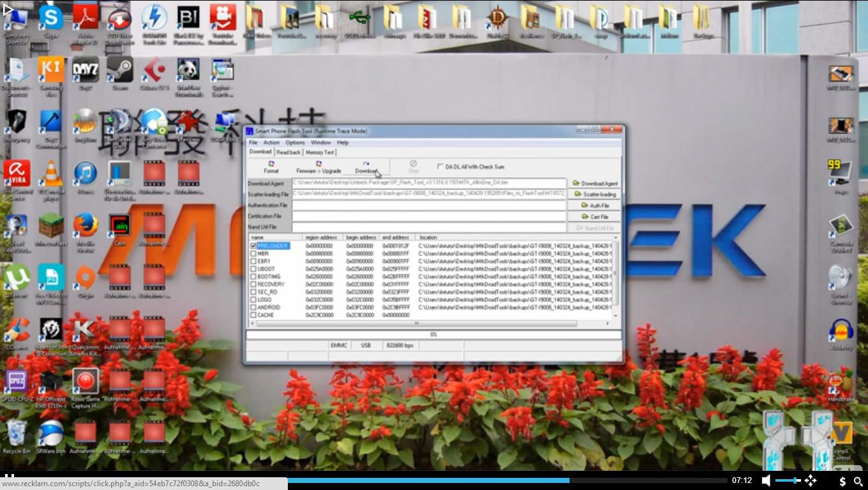
Task: Open the Audacity desktop icon
Action: pyautogui.click(x=841, y=335)
